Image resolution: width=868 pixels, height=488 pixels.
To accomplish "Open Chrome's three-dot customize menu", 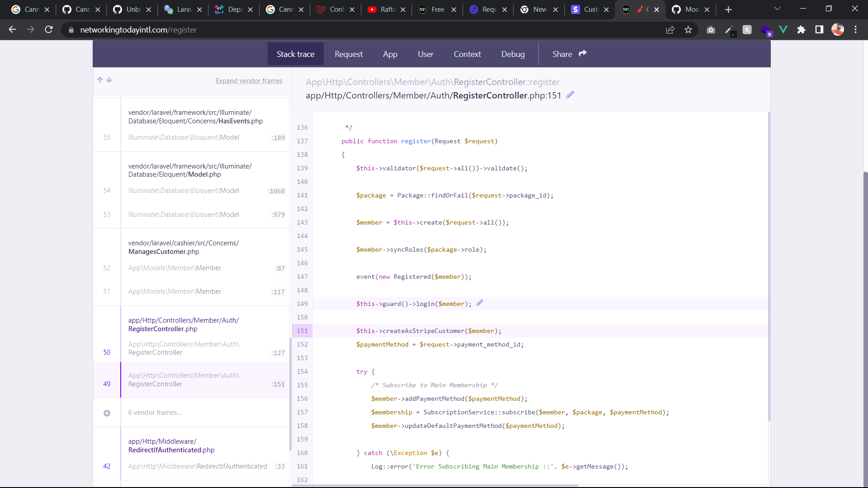I will pos(856,29).
